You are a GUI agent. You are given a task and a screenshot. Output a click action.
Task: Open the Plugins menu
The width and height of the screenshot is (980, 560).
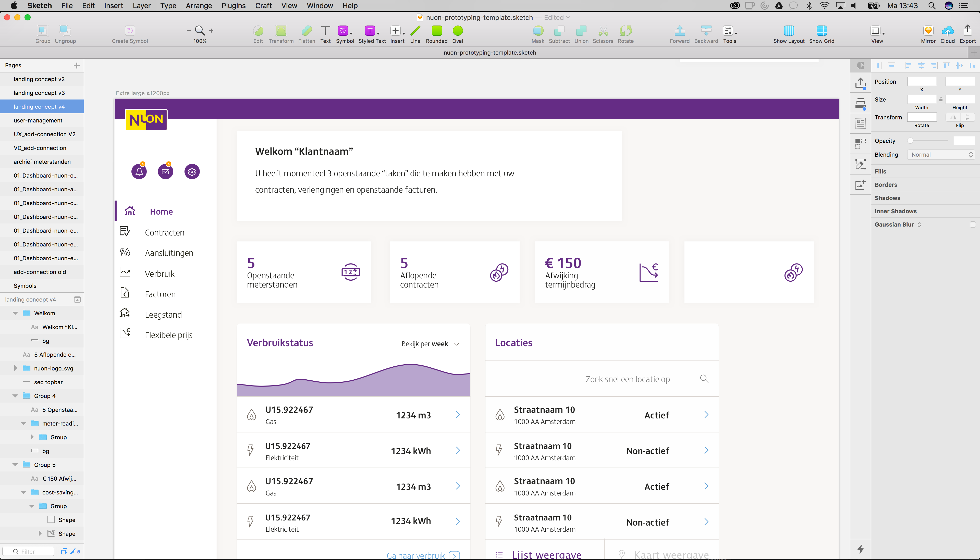click(x=234, y=6)
